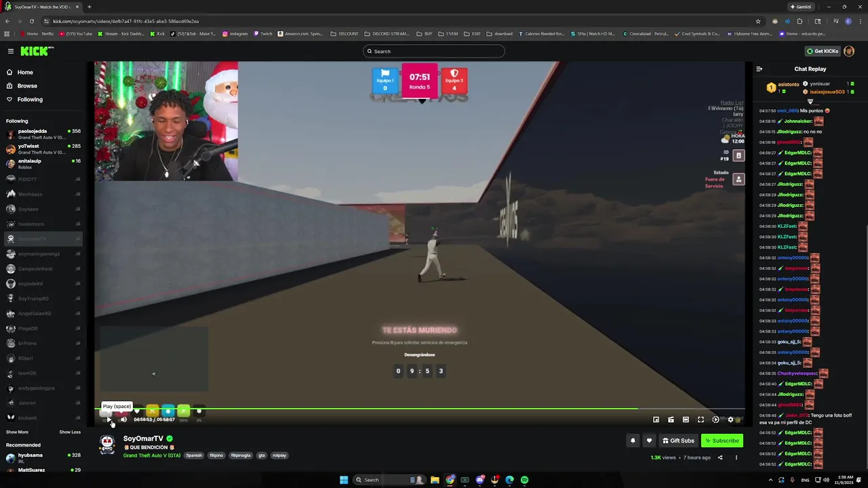The width and height of the screenshot is (868, 488).
Task: Toggle picture-in-picture mode
Action: pos(656,420)
